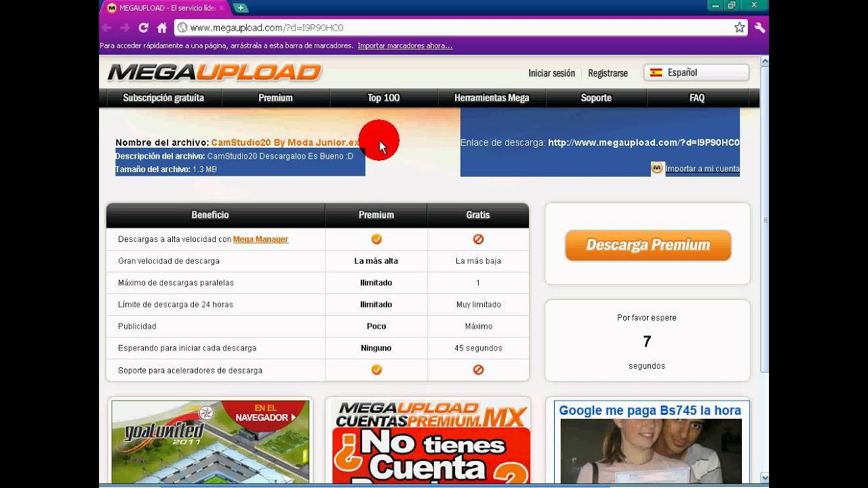Click EN EL NAVEGADOR ad button
868x488 pixels.
click(265, 413)
